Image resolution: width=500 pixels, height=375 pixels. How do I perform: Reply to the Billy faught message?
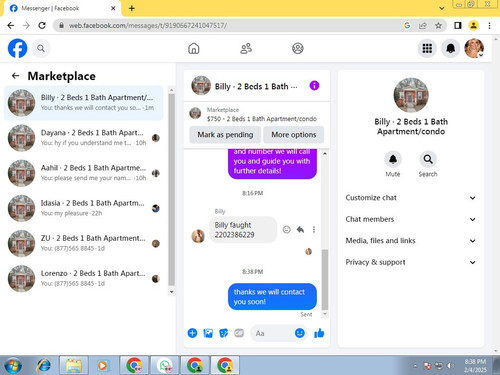[x=300, y=229]
